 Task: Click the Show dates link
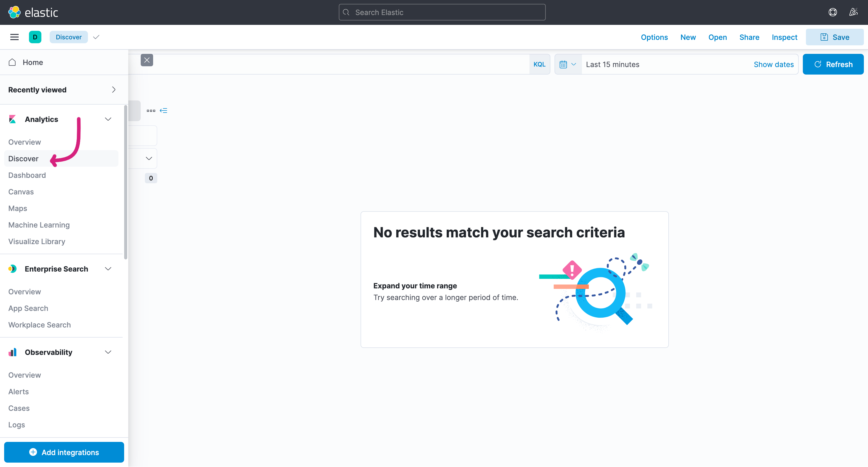[x=773, y=64]
